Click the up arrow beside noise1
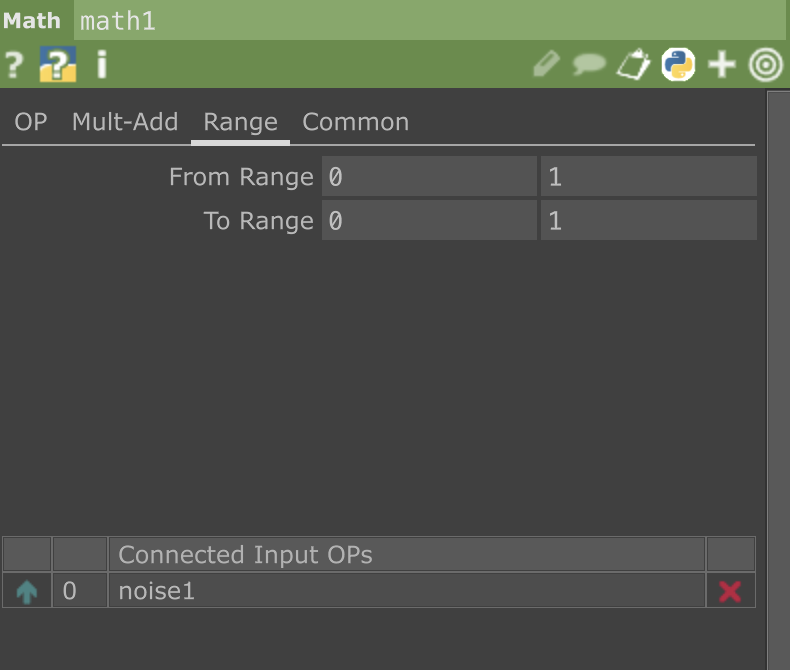The image size is (790, 670). [x=27, y=591]
